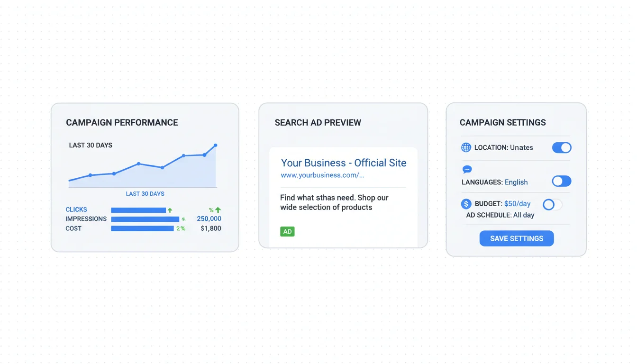Image resolution: width=637 pixels, height=364 pixels.
Task: Enable the Budget toggle switch
Action: [x=552, y=205]
